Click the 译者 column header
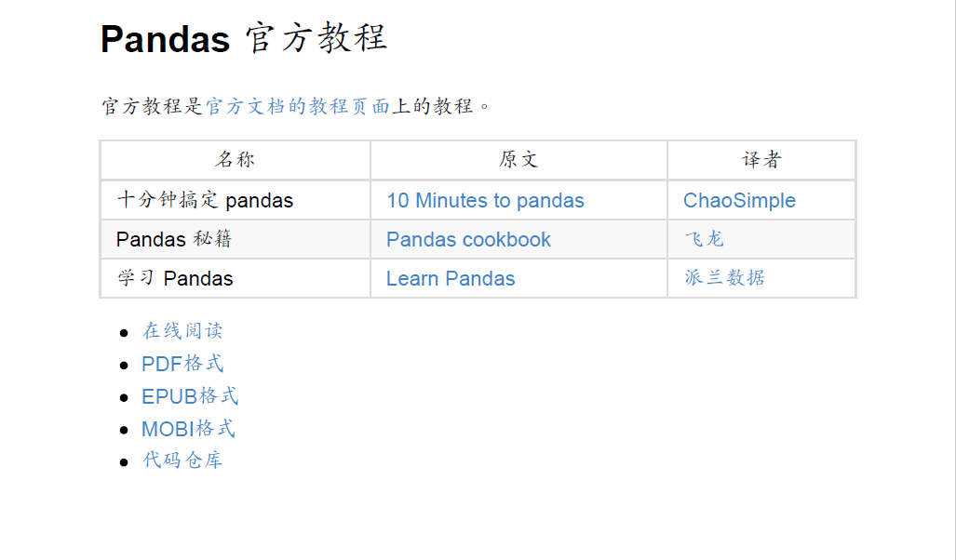 (761, 160)
